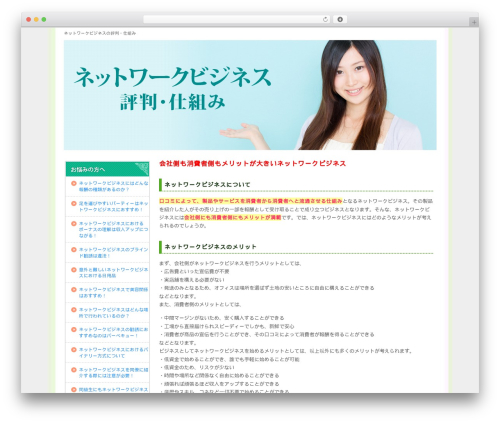Click the ネットワークビジネス 評判・仕組み banner image
The image size is (500, 423).
(250, 95)
